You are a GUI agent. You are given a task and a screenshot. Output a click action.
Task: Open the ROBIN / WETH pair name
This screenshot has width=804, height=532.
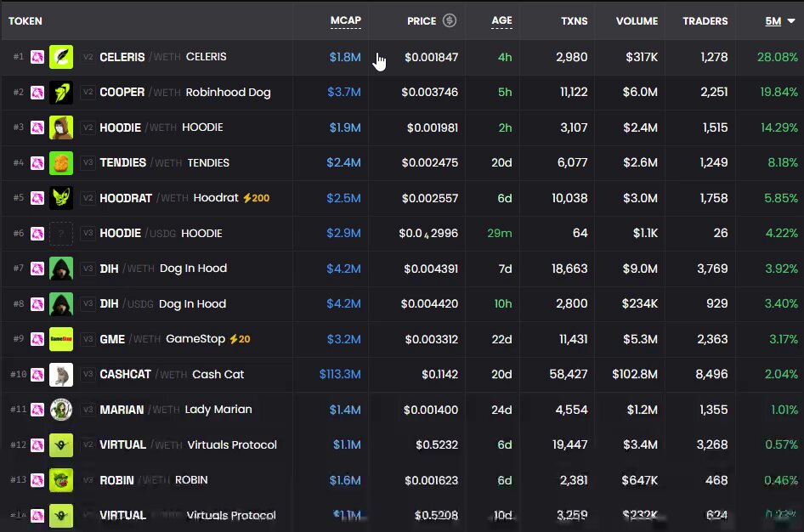[154, 480]
